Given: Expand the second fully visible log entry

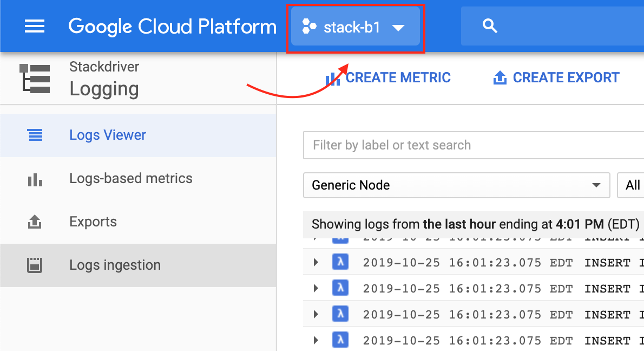Looking at the screenshot, I should [316, 288].
